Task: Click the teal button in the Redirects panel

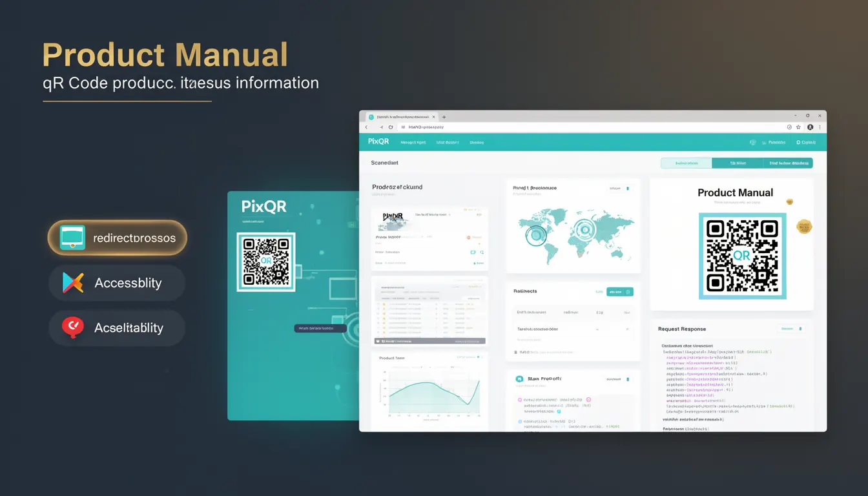Action: [x=620, y=292]
